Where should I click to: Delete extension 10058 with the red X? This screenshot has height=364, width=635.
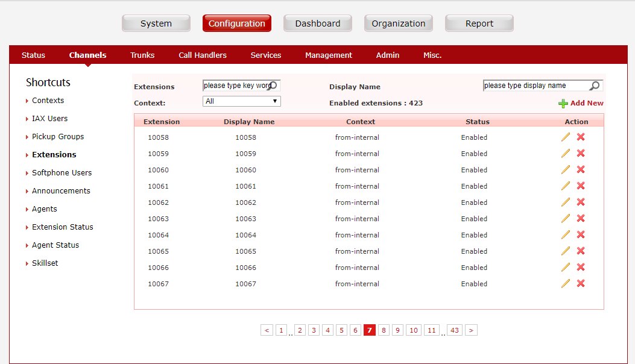[x=581, y=137]
